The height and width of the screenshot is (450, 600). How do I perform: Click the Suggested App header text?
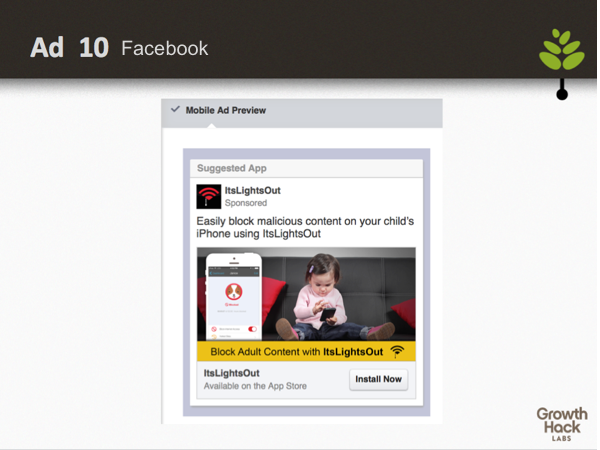tap(232, 168)
